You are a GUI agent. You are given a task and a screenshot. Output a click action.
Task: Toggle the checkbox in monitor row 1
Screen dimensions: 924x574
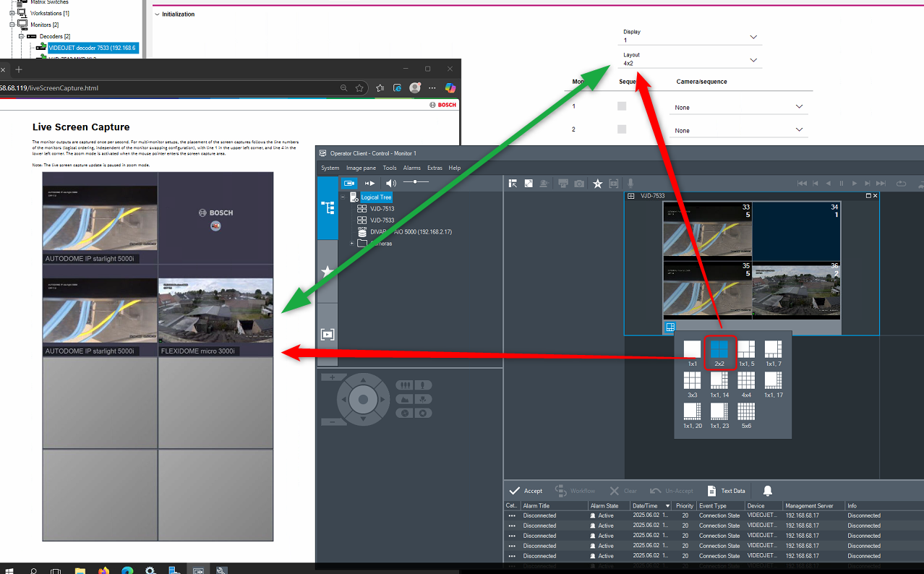[620, 105]
